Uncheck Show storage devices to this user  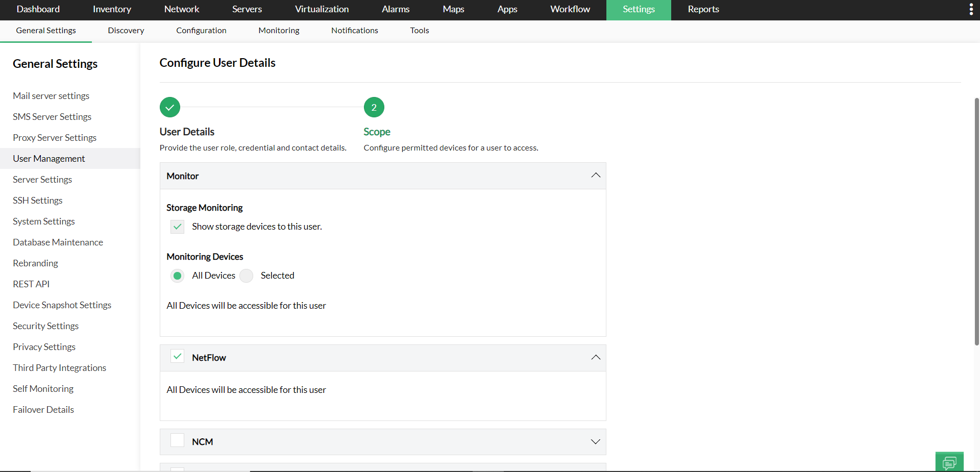coord(177,227)
